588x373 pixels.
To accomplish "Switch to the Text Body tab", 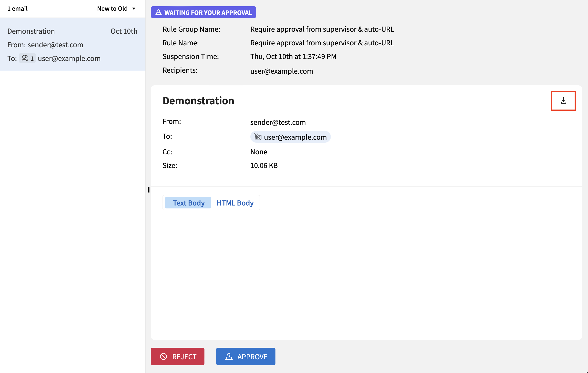I will (x=188, y=203).
